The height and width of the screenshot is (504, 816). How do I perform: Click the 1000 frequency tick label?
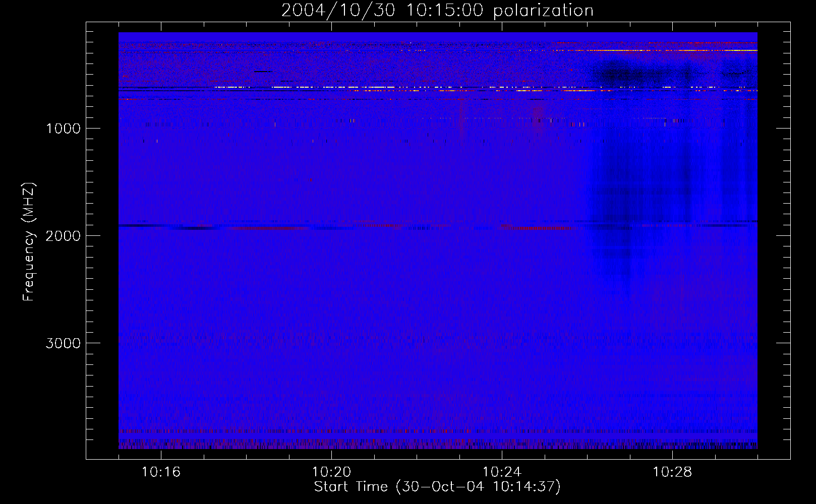click(x=63, y=129)
